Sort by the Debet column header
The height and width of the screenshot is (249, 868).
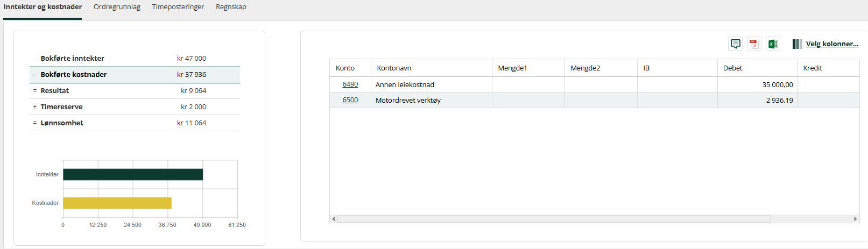[757, 68]
